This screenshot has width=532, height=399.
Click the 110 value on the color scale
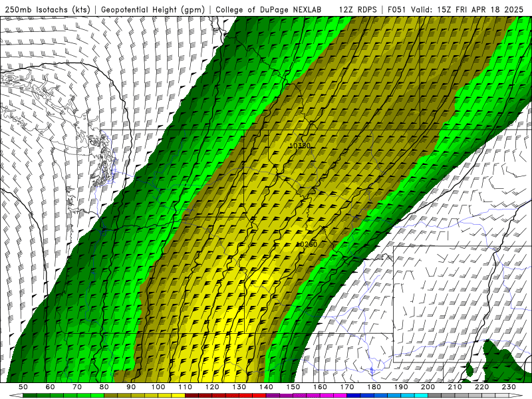point(186,387)
